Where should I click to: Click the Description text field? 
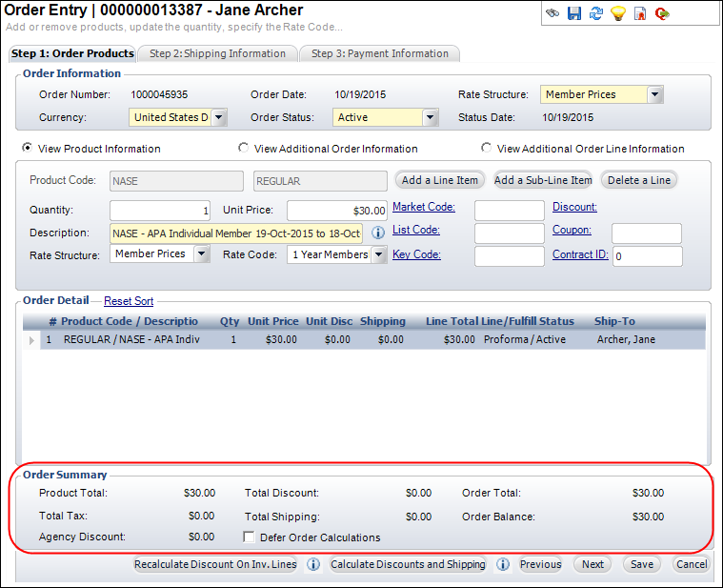(236, 233)
